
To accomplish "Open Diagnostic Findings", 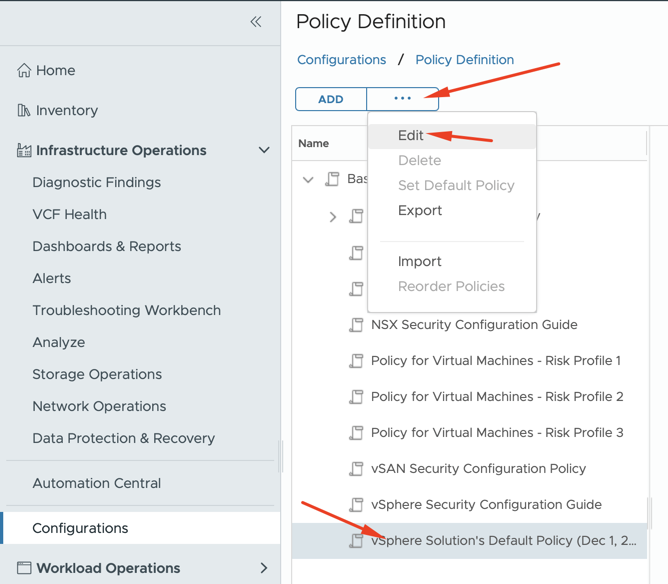I will coord(97,182).
